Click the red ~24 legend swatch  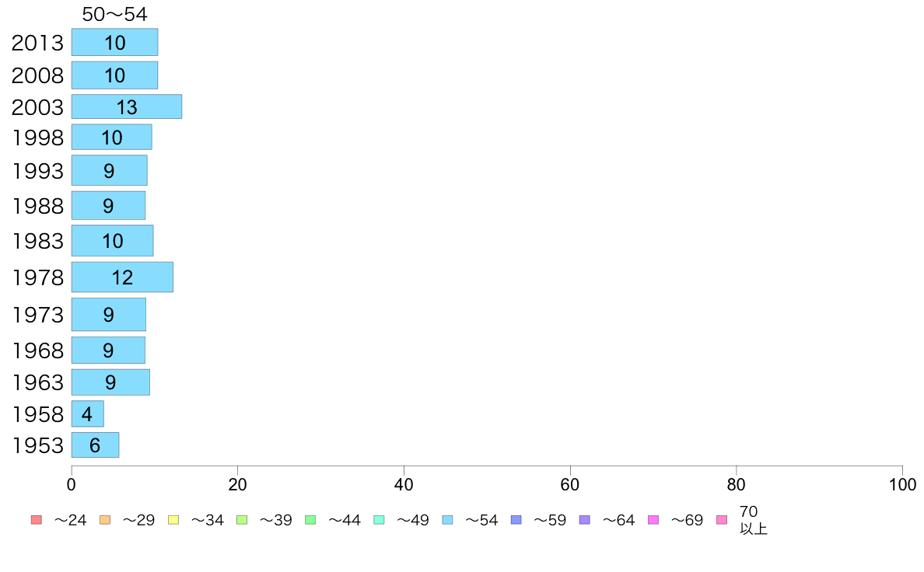click(36, 520)
